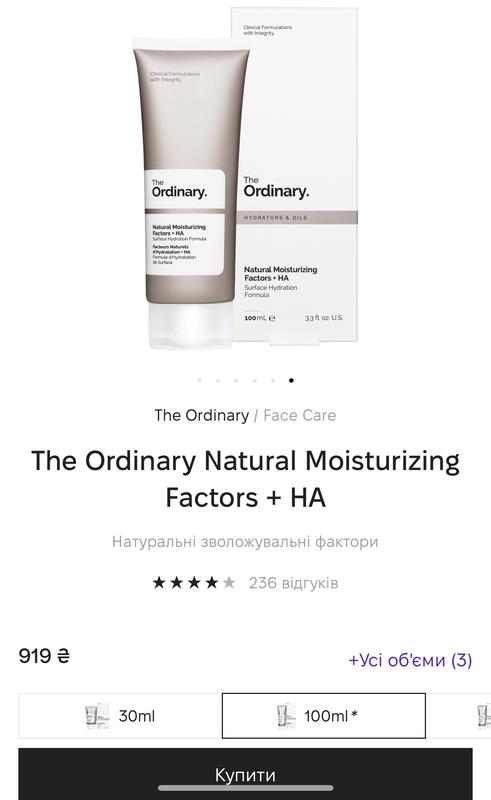
Task: Select the 30ml volume option
Action: pos(120,716)
